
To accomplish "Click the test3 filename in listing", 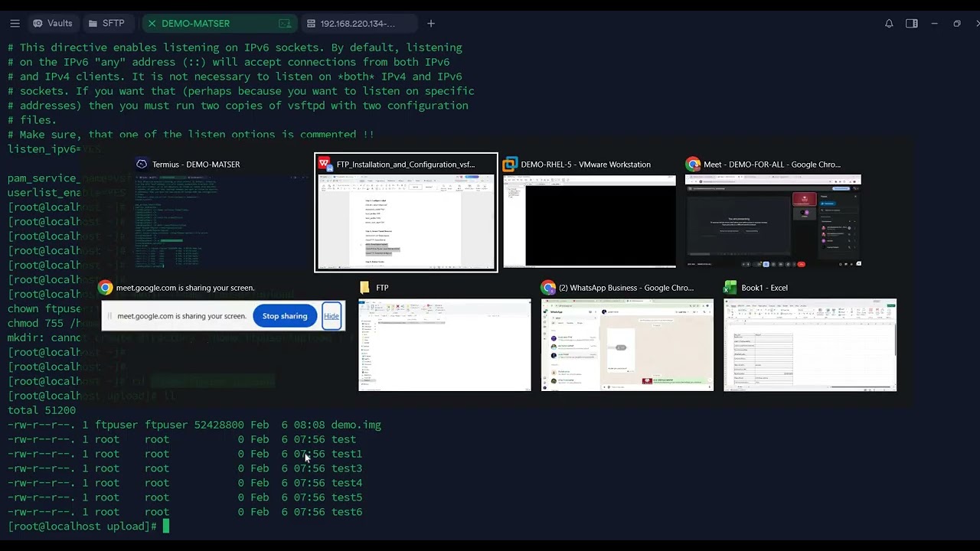I will (x=347, y=468).
